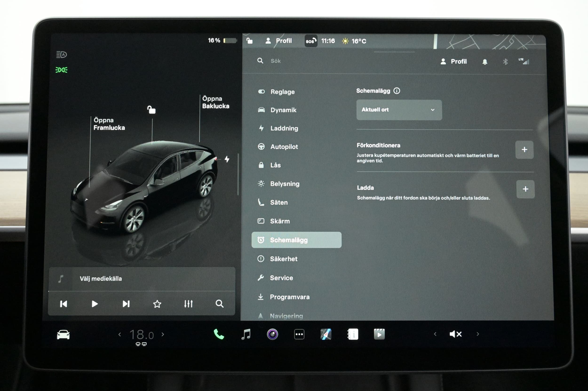Open the Theater video app

pyautogui.click(x=379, y=334)
